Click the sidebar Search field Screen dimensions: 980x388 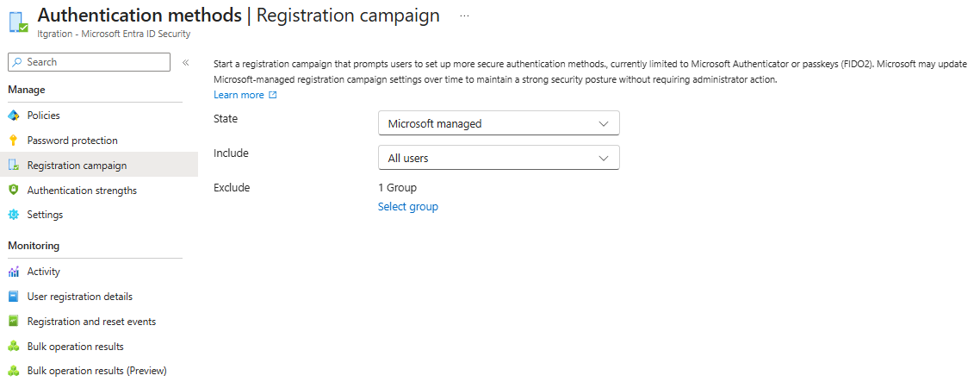tap(89, 62)
